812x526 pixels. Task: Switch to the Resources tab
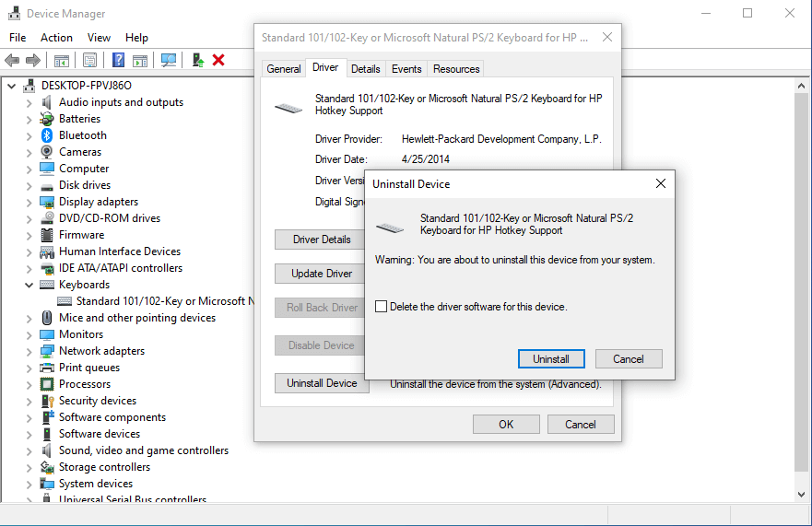point(456,69)
